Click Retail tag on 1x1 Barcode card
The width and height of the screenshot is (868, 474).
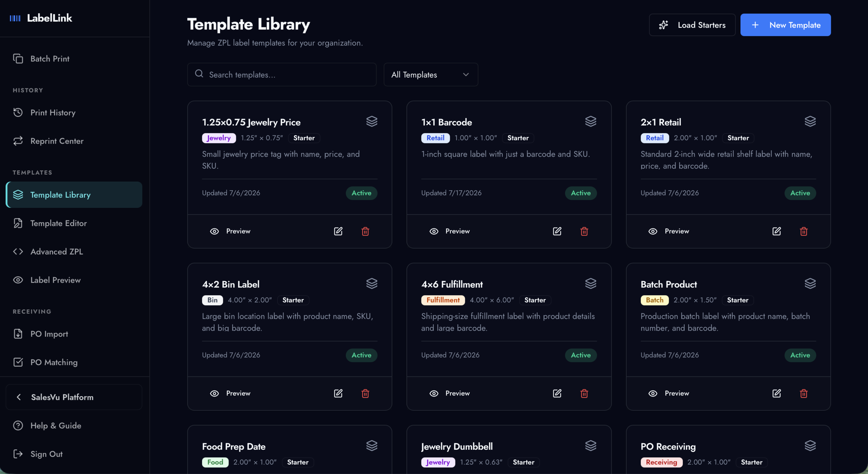point(435,138)
